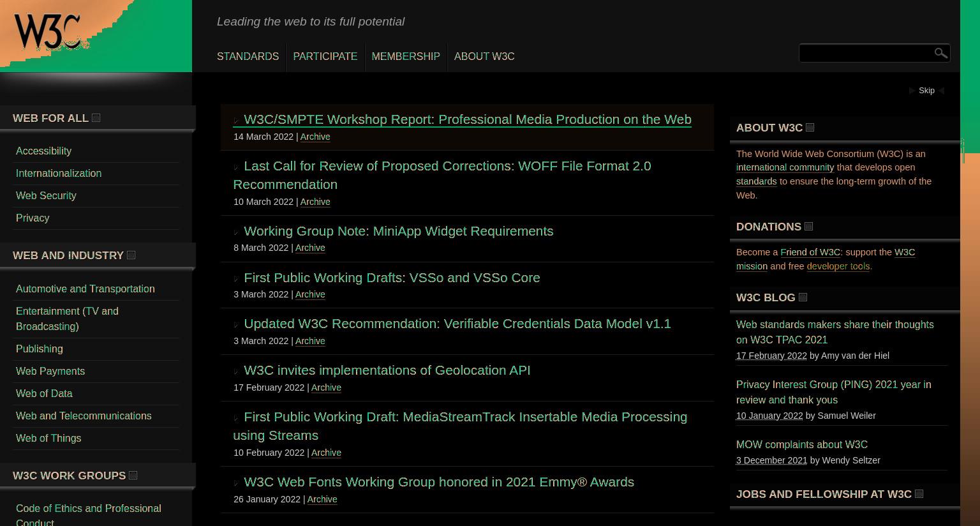Click the 17 February 2022 blog date

coord(771,356)
